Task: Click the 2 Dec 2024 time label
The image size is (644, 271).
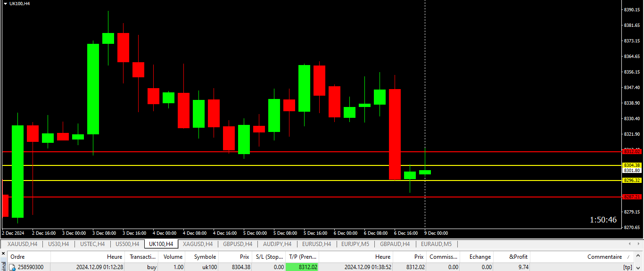Action: [13, 233]
